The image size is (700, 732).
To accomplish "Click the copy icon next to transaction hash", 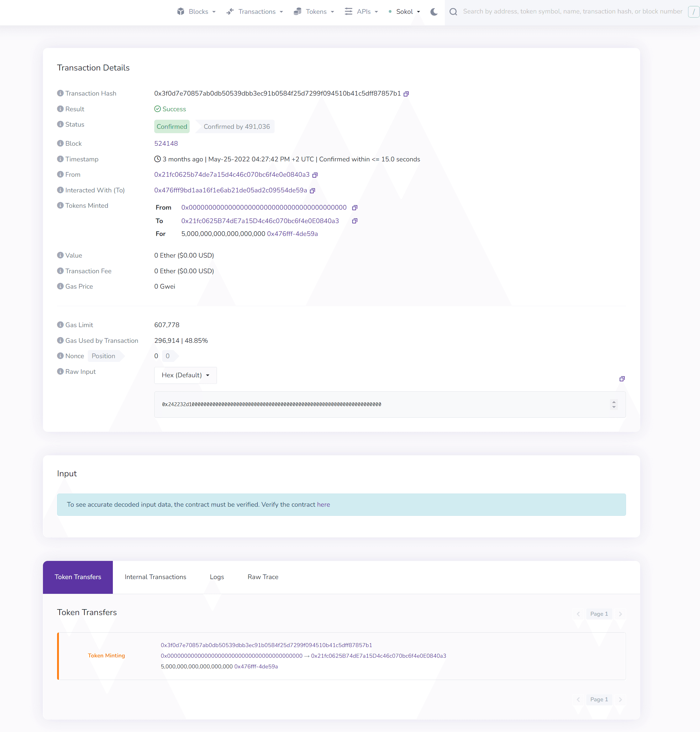I will [x=407, y=93].
